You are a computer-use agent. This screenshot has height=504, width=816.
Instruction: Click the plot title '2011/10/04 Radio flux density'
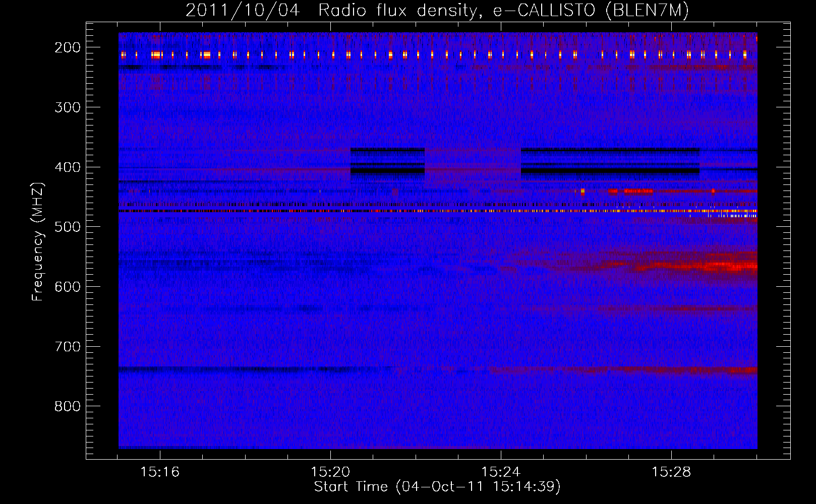pyautogui.click(x=437, y=10)
